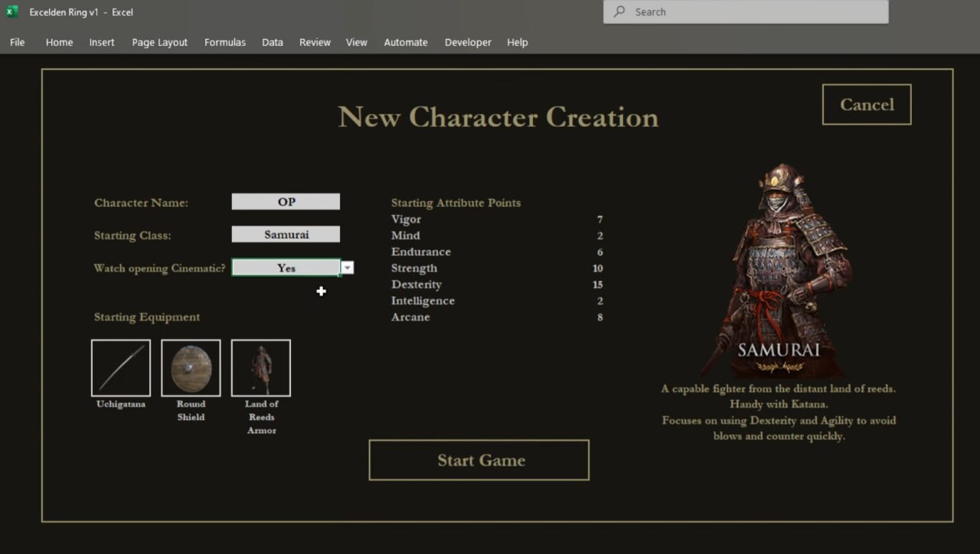
Task: Click the Arcane value 8
Action: 599,317
